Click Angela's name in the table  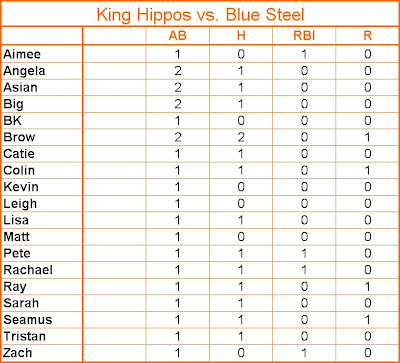(x=24, y=71)
